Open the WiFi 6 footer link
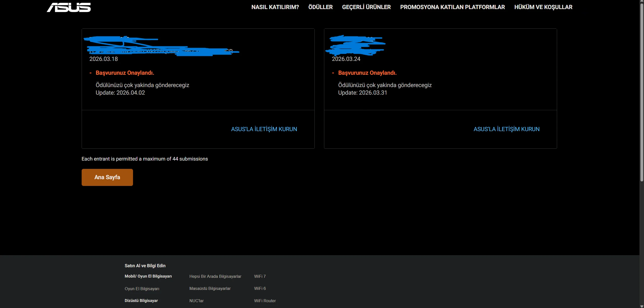Image resolution: width=644 pixels, height=308 pixels. tap(260, 288)
